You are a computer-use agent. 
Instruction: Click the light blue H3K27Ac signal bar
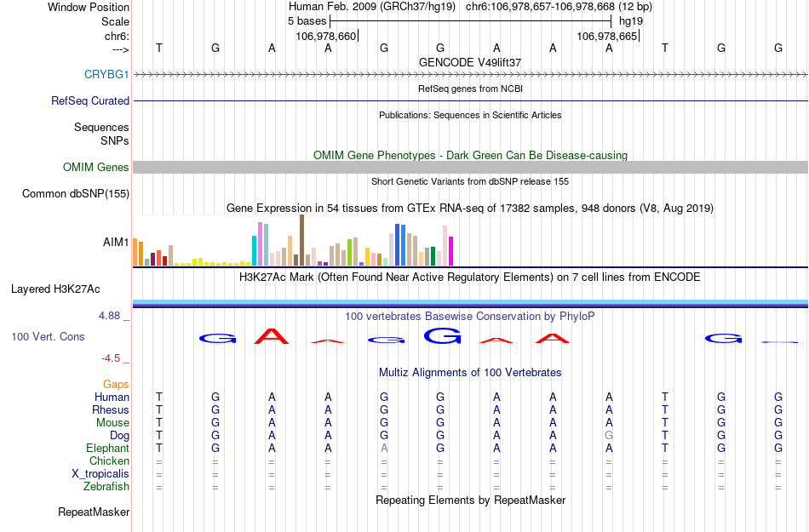click(x=470, y=302)
